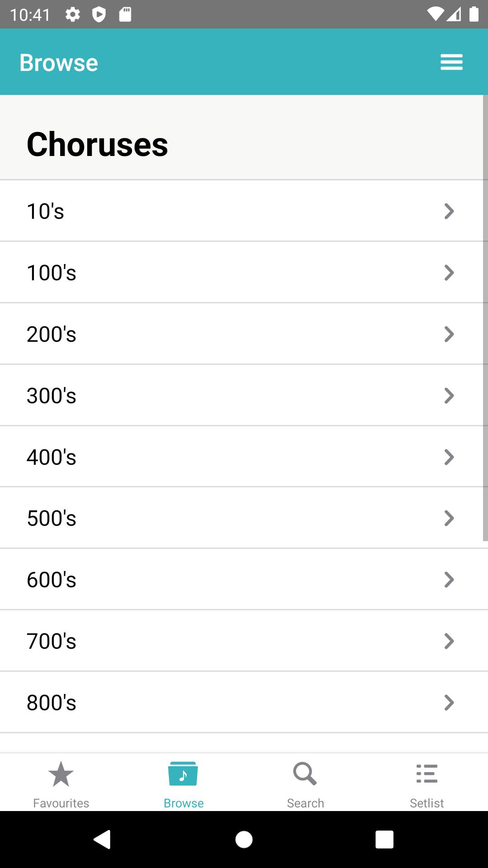Expand the 300's chevron arrow

[x=449, y=396]
